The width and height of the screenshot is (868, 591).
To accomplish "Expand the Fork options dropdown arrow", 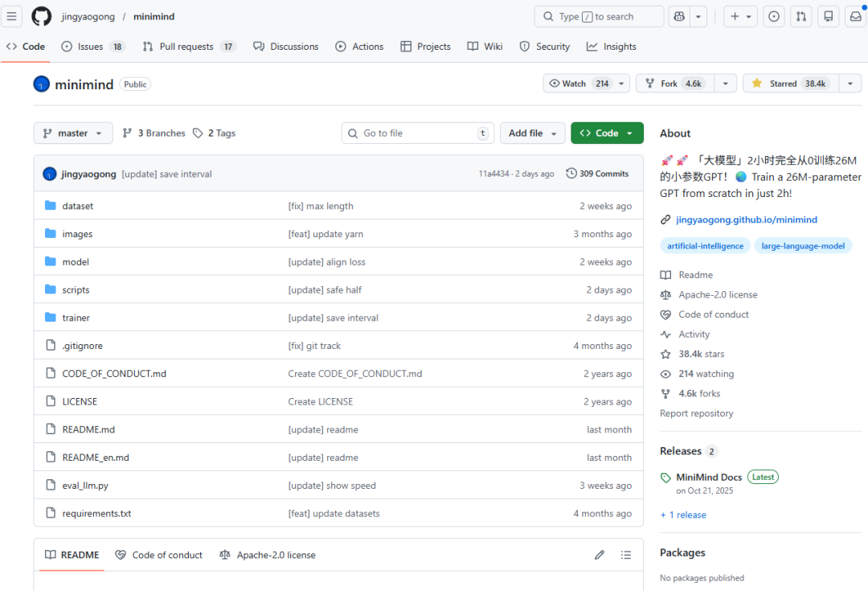I will click(x=725, y=84).
